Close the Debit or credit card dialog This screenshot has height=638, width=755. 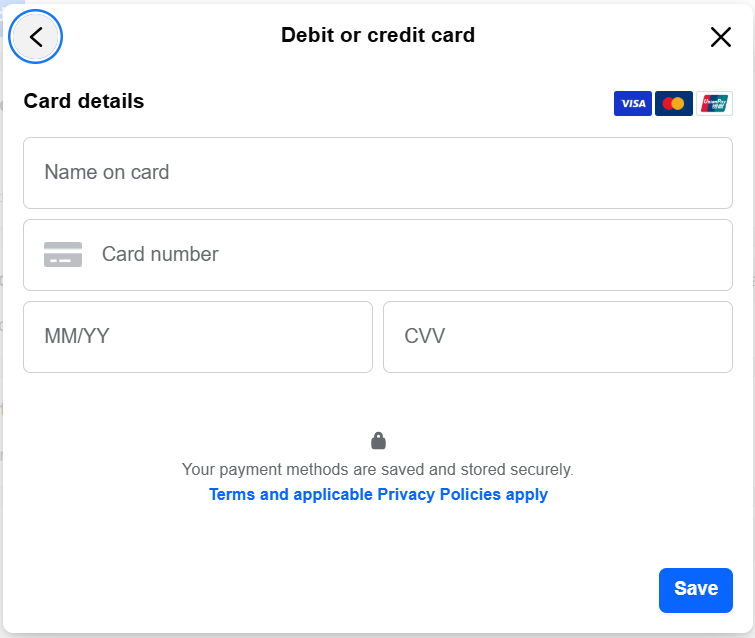[x=720, y=37]
